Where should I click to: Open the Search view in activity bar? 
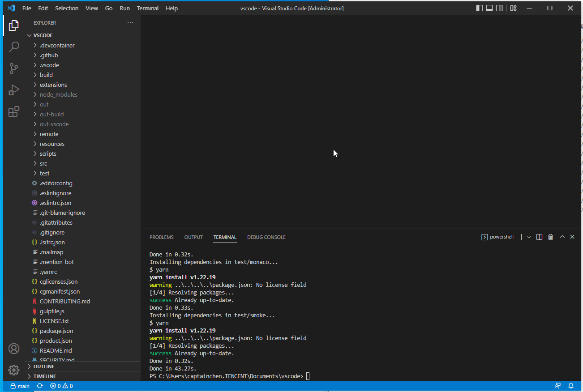pyautogui.click(x=14, y=47)
